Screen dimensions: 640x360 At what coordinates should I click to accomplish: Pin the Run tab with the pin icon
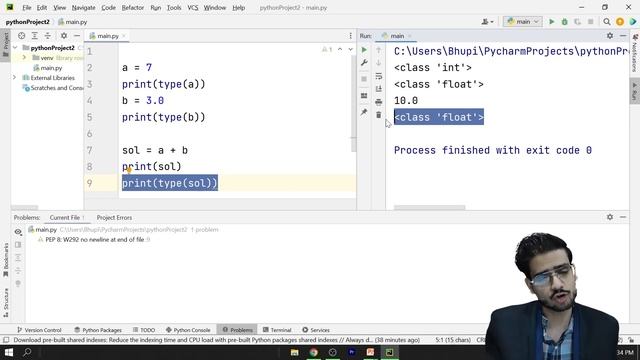click(x=364, y=112)
